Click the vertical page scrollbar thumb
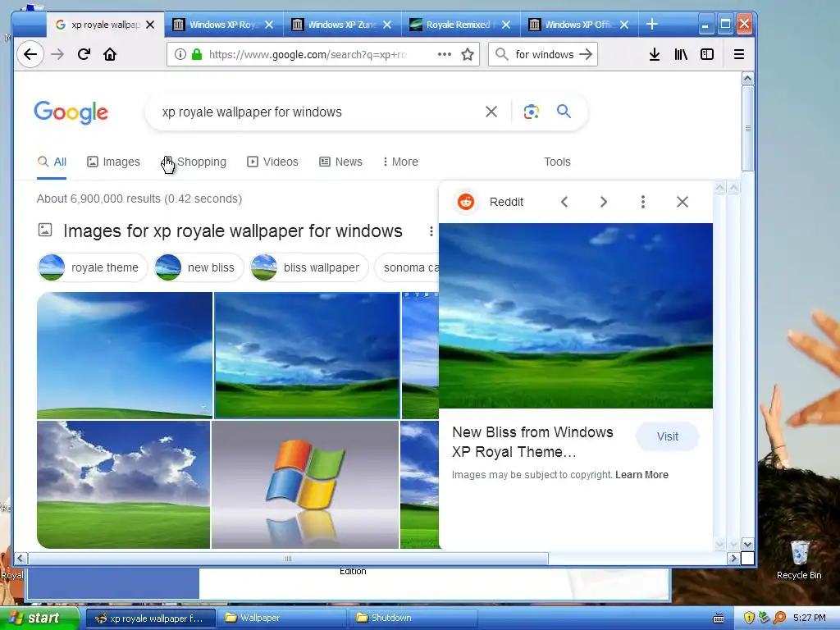This screenshot has height=630, width=840. pyautogui.click(x=747, y=129)
